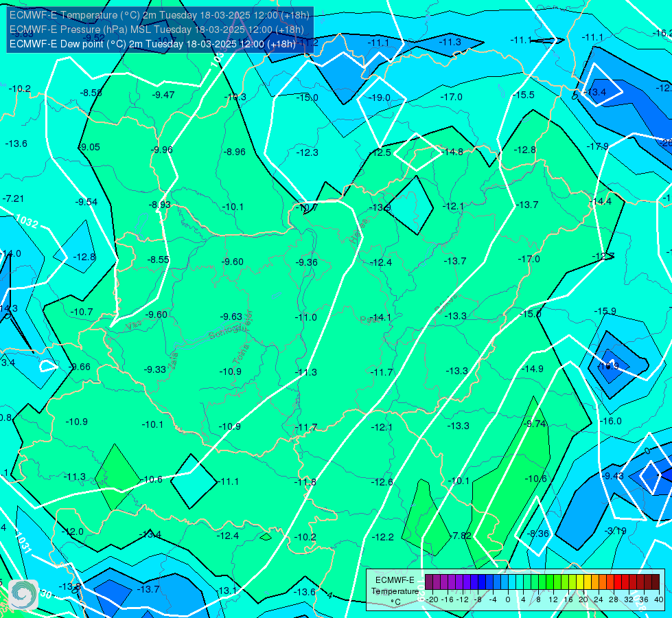Viewport: 672px width, 618px height.
Task: Click the -9.54 dew point value
Action: click(86, 202)
